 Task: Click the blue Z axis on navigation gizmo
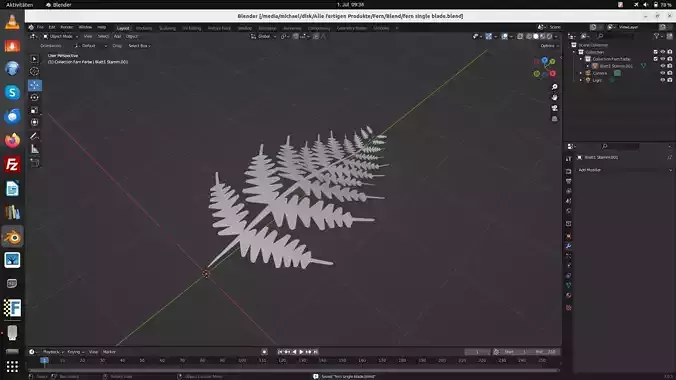tap(545, 60)
